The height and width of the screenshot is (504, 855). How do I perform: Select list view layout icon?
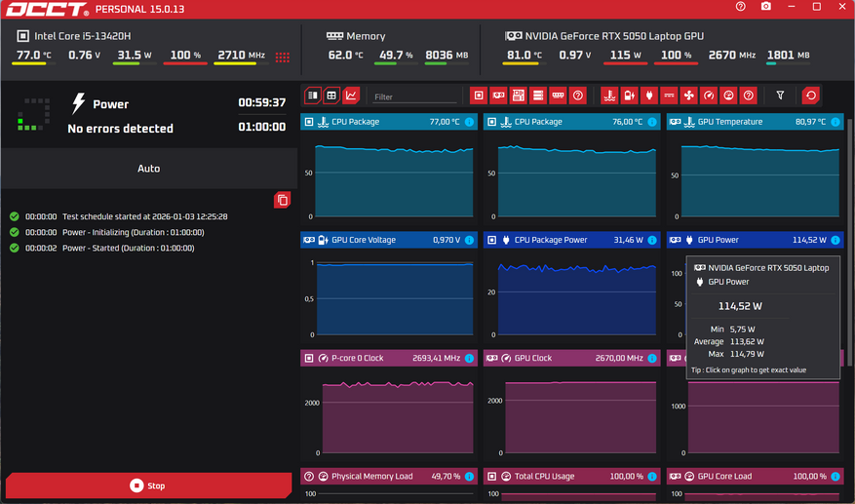(313, 96)
